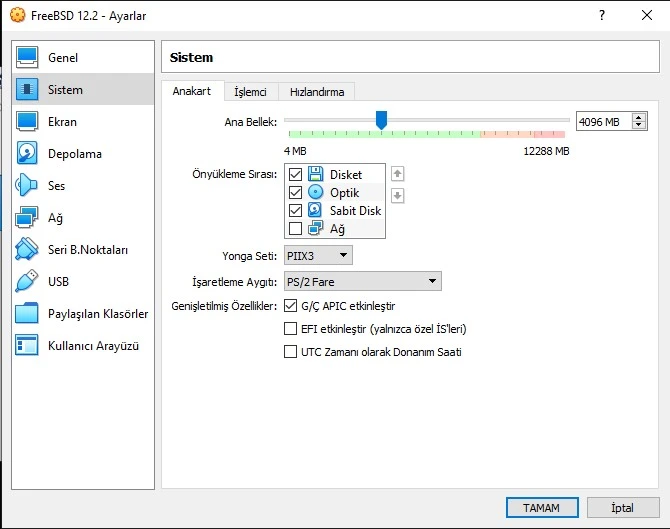Click the Optik disc icon in boot order
This screenshot has width=670, height=529.
tap(315, 192)
